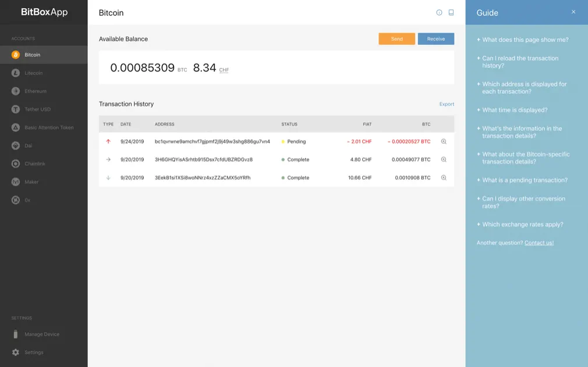Open the Litecoin account icon
The image size is (588, 367).
point(16,73)
